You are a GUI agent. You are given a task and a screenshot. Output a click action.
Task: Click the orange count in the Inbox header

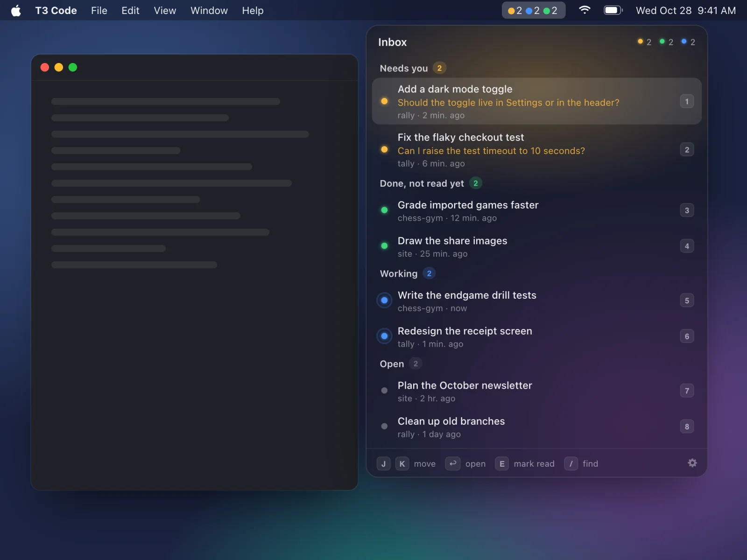(x=644, y=42)
